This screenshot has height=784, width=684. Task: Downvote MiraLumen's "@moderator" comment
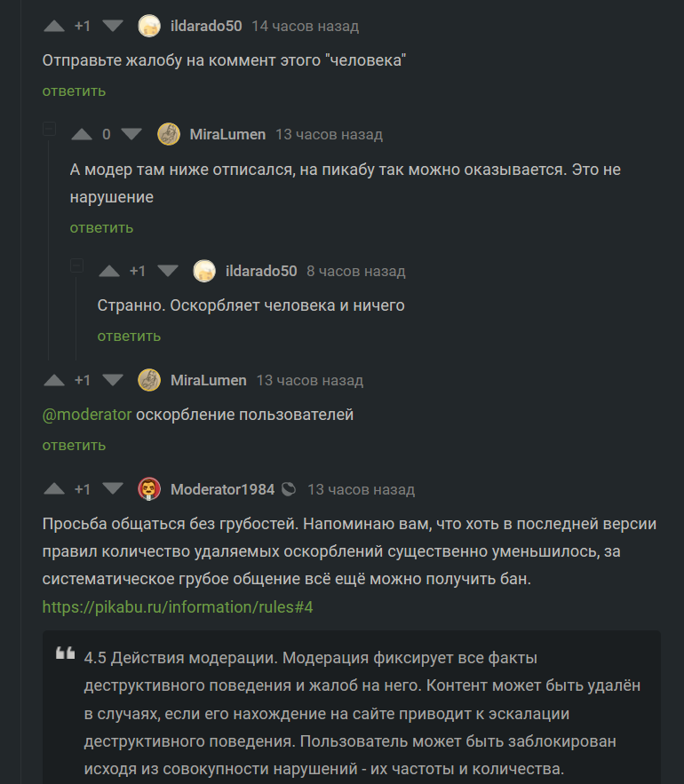pyautogui.click(x=112, y=380)
